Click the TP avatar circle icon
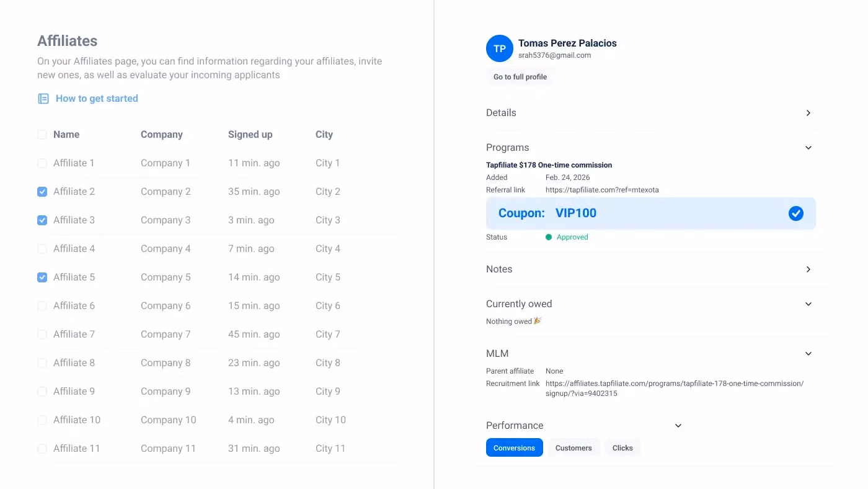This screenshot has width=868, height=489. tap(499, 48)
